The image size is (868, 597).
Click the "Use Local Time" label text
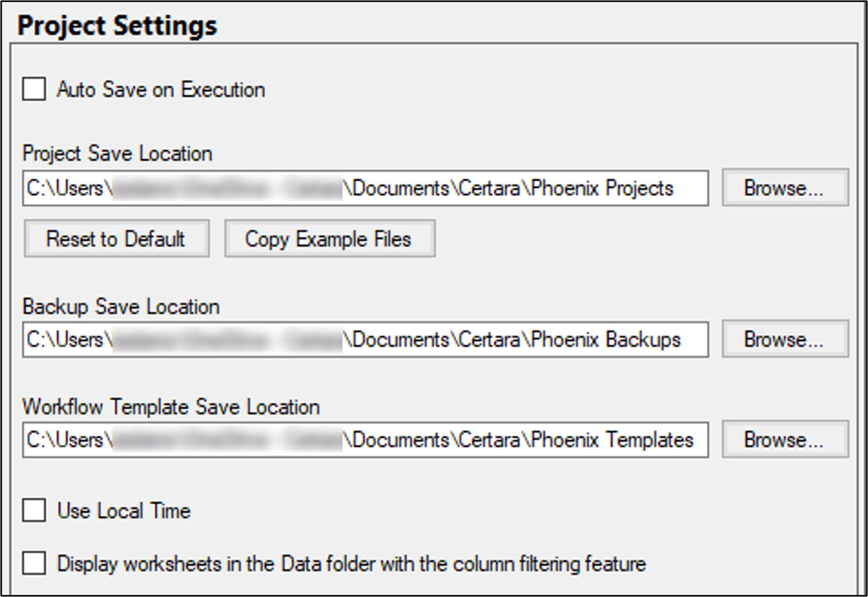(x=124, y=511)
